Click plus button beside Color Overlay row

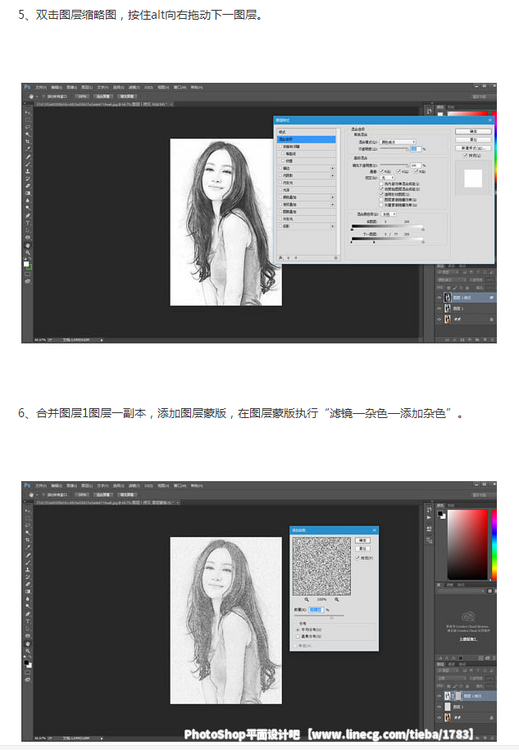333,197
